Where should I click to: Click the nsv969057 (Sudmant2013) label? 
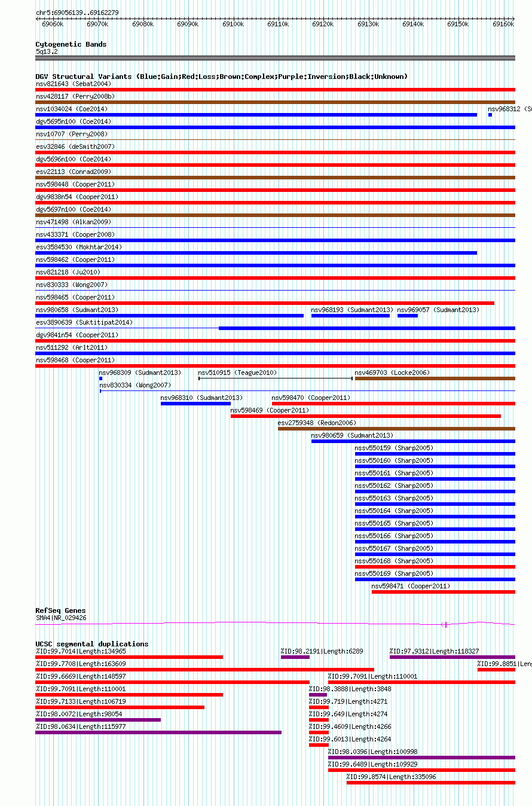(x=439, y=310)
